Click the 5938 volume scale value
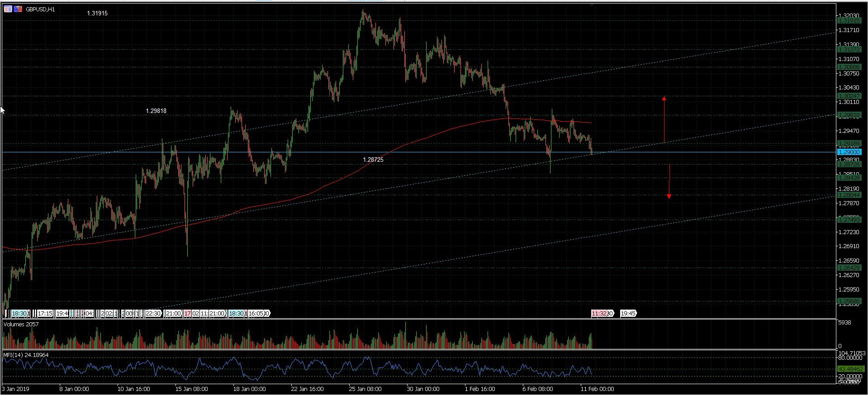Image resolution: width=868 pixels, height=395 pixels. pos(844,323)
